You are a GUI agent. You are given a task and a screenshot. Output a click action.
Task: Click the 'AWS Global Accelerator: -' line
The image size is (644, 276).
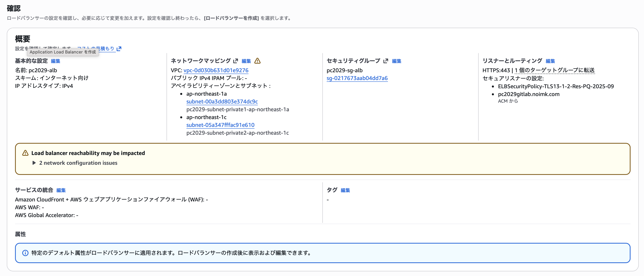click(x=46, y=215)
